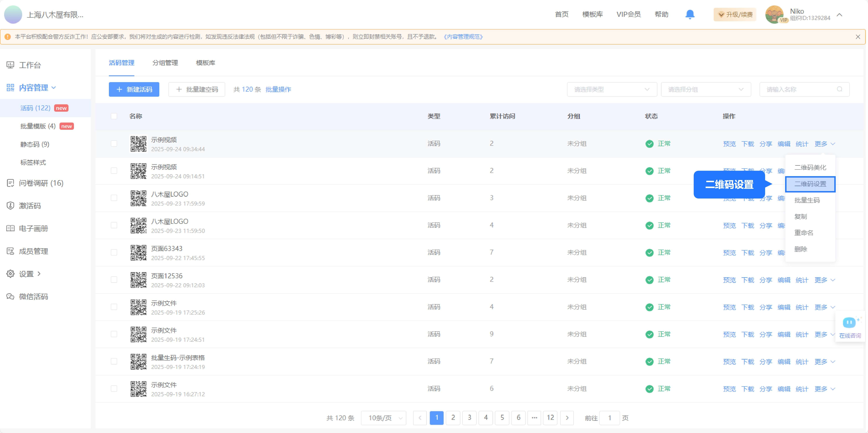Screen dimensions: 868x433
Task: Open 电子画册 sidebar entry
Action: [x=33, y=228]
